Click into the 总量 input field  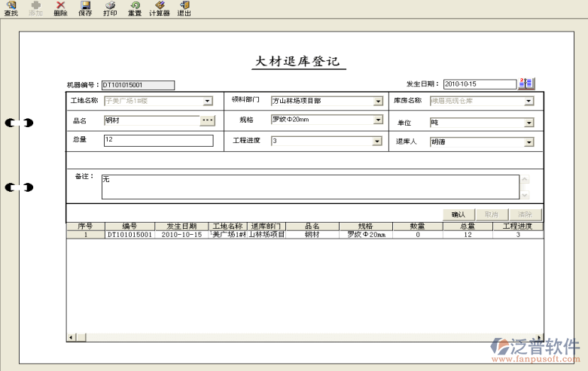pos(158,140)
